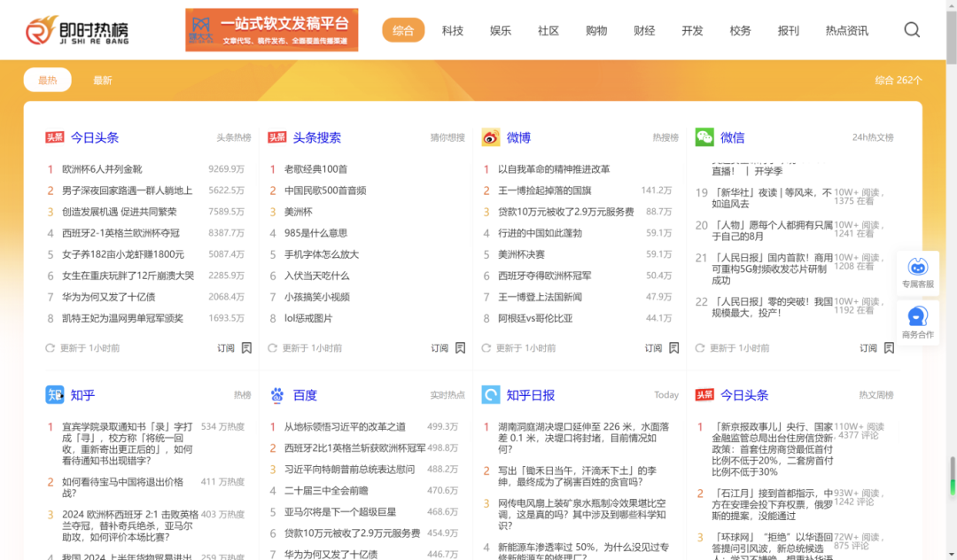
Task: Click the 微信 green logo icon
Action: tap(704, 136)
